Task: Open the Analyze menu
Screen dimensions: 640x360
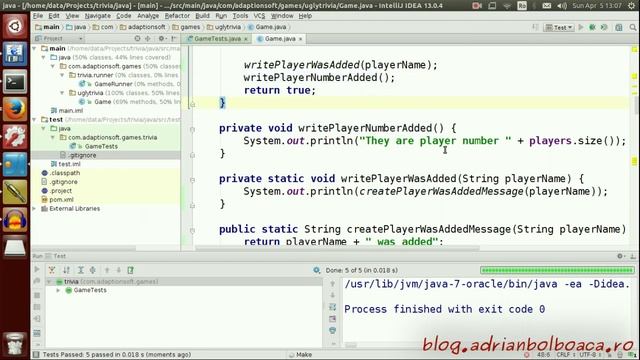Action: click(148, 16)
